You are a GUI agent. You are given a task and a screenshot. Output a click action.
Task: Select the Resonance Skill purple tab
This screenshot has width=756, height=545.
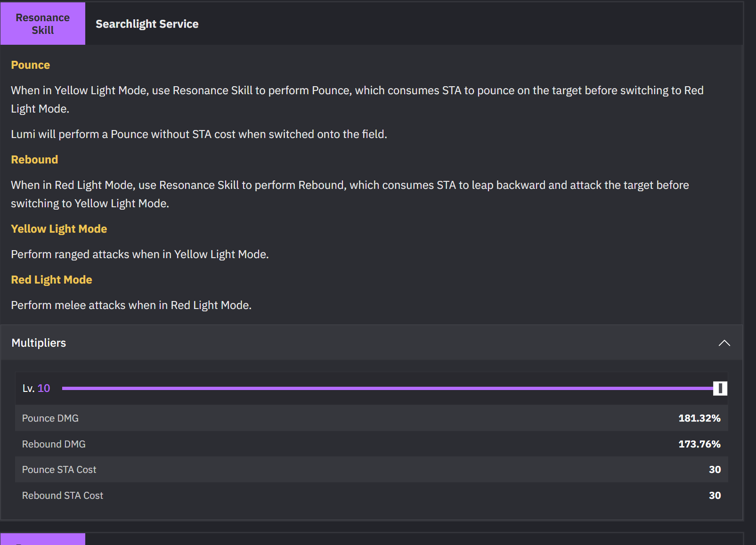click(x=43, y=24)
